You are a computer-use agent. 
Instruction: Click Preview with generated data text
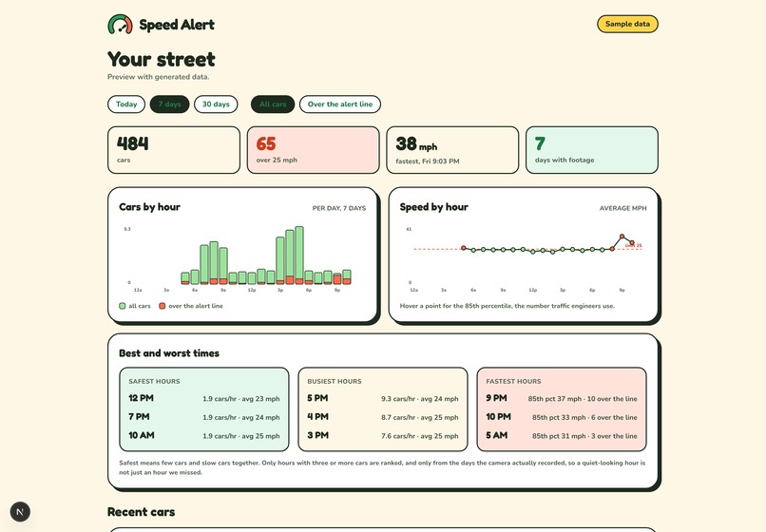[x=159, y=77]
